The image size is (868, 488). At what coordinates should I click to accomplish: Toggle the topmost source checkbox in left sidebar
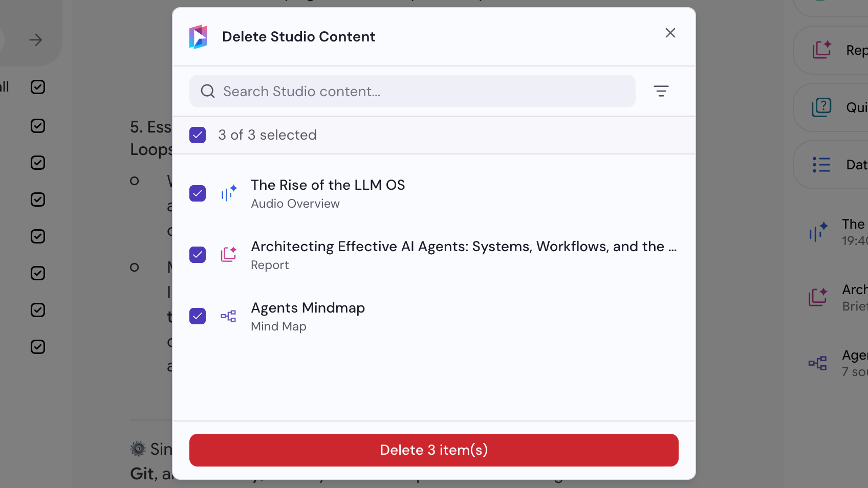(x=38, y=87)
